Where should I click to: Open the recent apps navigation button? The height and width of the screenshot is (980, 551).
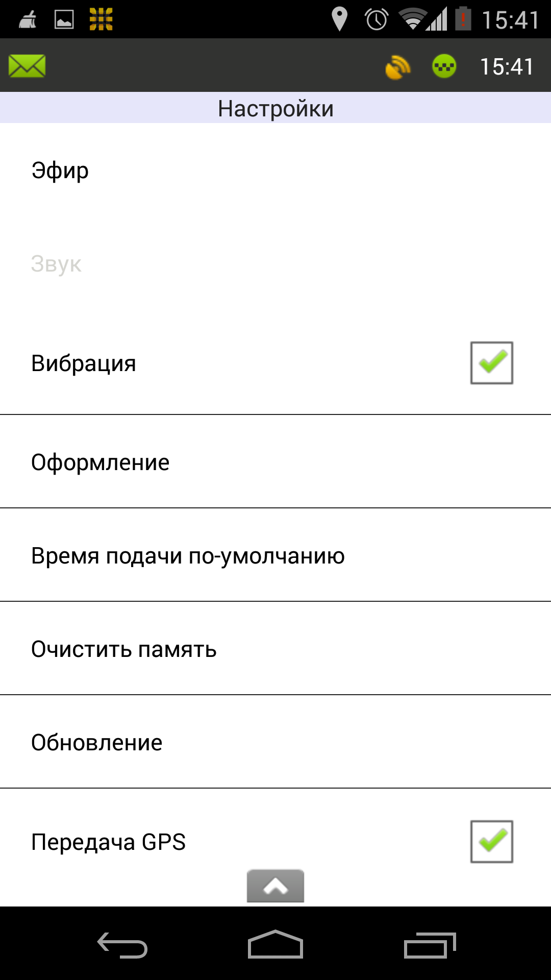pos(429,944)
